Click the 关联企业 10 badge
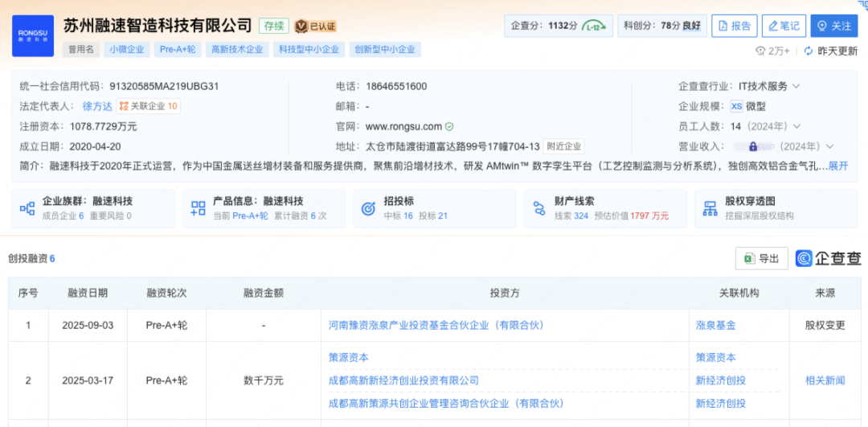The width and height of the screenshot is (868, 427). click(149, 106)
